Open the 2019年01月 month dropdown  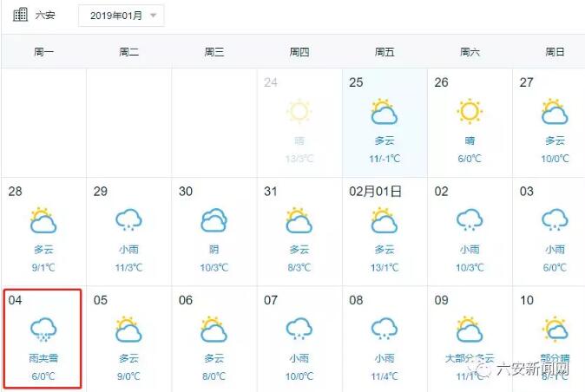tap(121, 16)
